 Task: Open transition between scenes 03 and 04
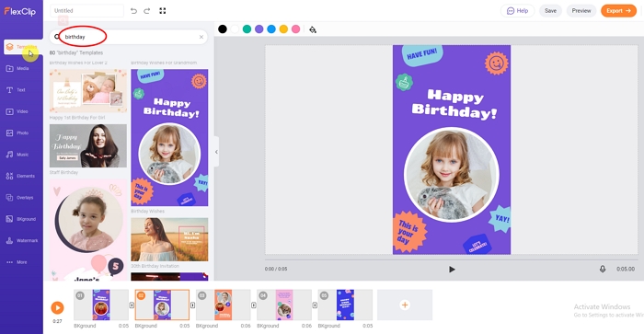(x=254, y=305)
